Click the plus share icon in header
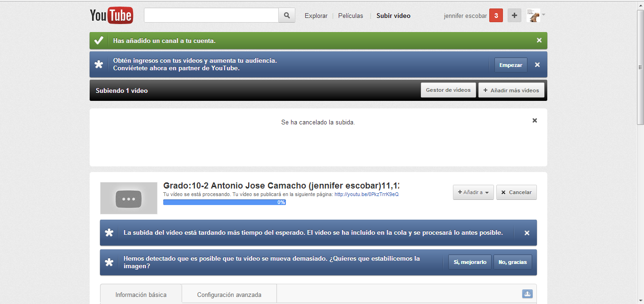Viewport: 644px width, 304px height. [x=514, y=16]
